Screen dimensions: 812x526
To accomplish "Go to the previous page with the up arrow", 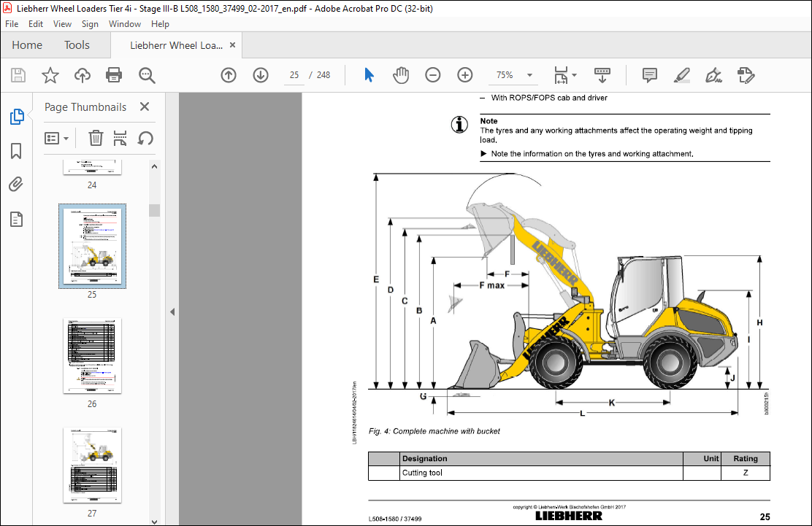I will click(x=229, y=75).
